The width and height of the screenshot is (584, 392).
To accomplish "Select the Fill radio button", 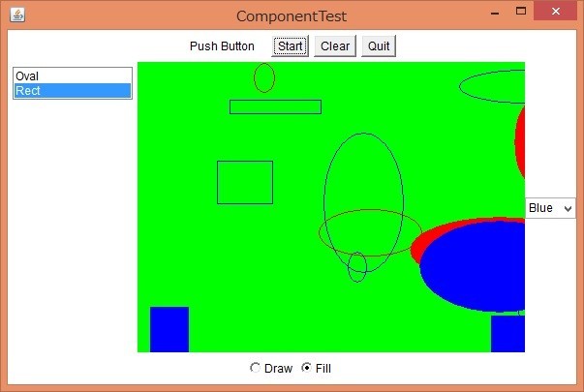I will point(316,368).
